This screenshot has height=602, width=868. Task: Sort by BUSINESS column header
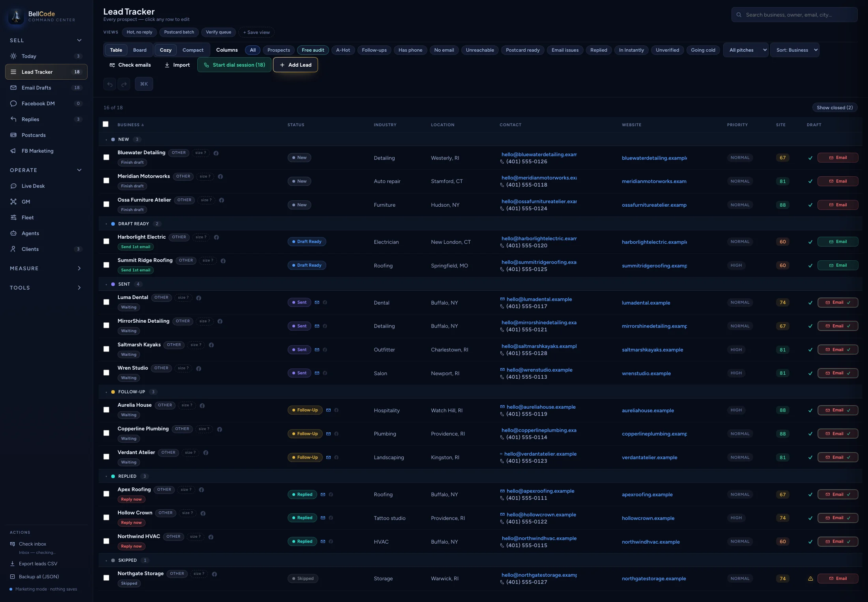tap(131, 125)
